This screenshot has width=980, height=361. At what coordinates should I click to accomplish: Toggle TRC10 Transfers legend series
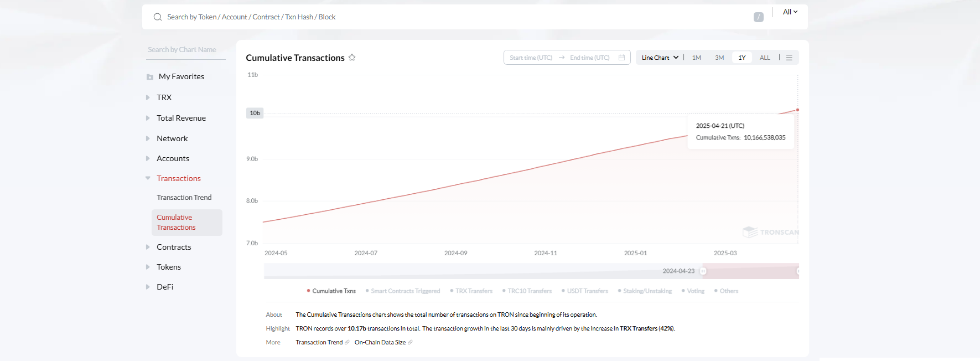[x=527, y=291]
